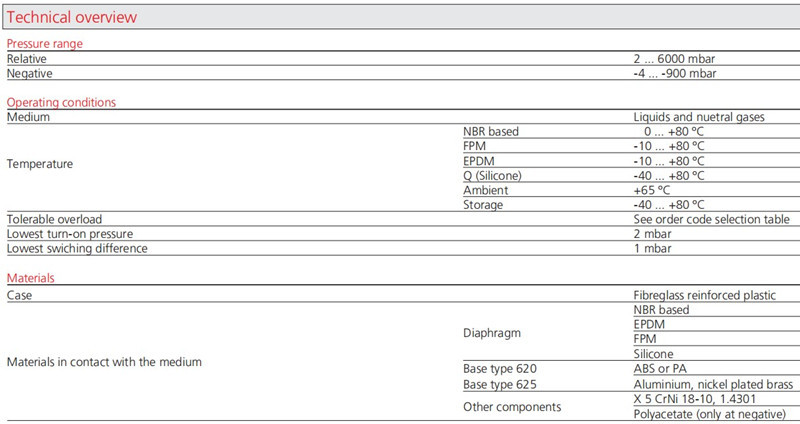Screen dimensions: 800x424
Task: Click the Other components label
Action: [x=512, y=406]
